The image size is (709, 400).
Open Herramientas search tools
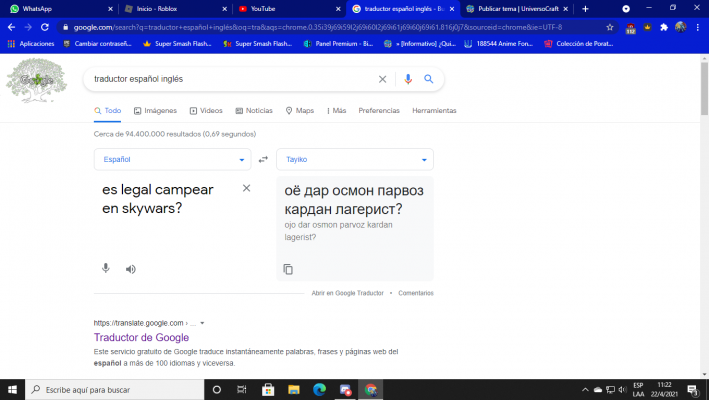click(x=434, y=111)
